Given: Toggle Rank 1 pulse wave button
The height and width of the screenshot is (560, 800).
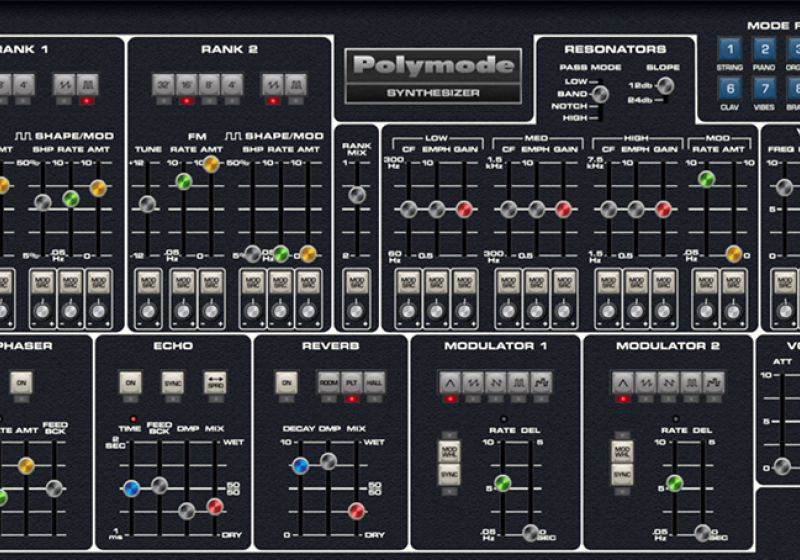Looking at the screenshot, I should 87,85.
